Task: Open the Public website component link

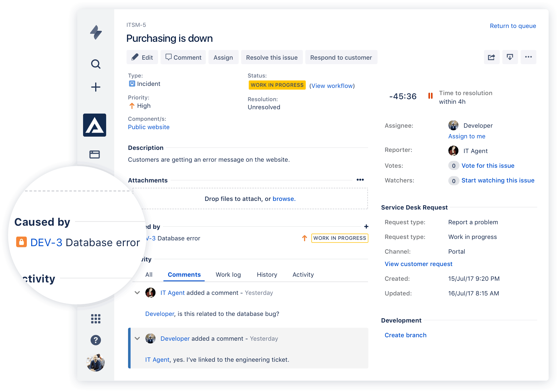Action: point(149,127)
